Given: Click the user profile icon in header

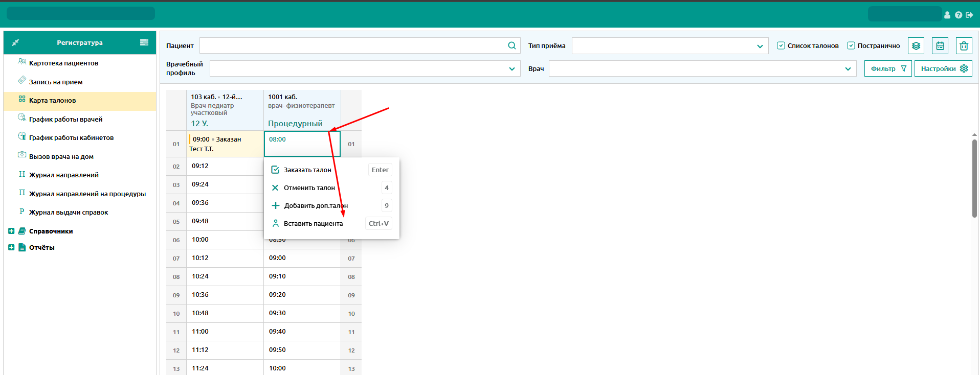Looking at the screenshot, I should [x=947, y=15].
